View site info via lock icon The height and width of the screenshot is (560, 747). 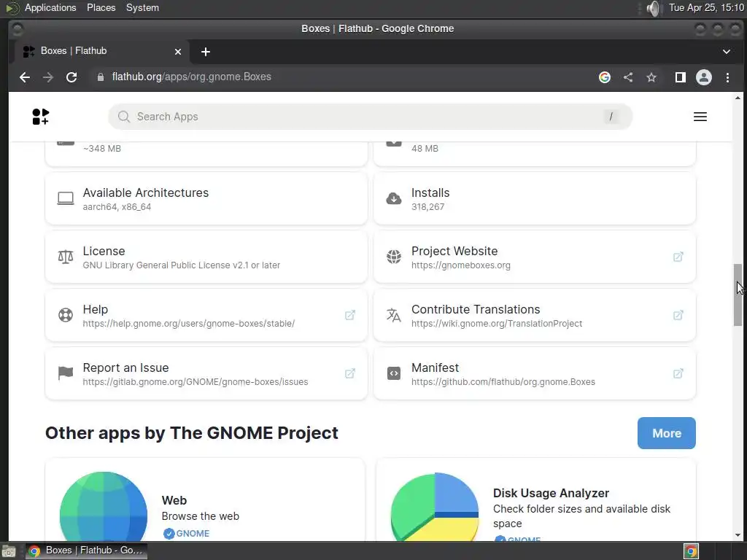coord(101,77)
